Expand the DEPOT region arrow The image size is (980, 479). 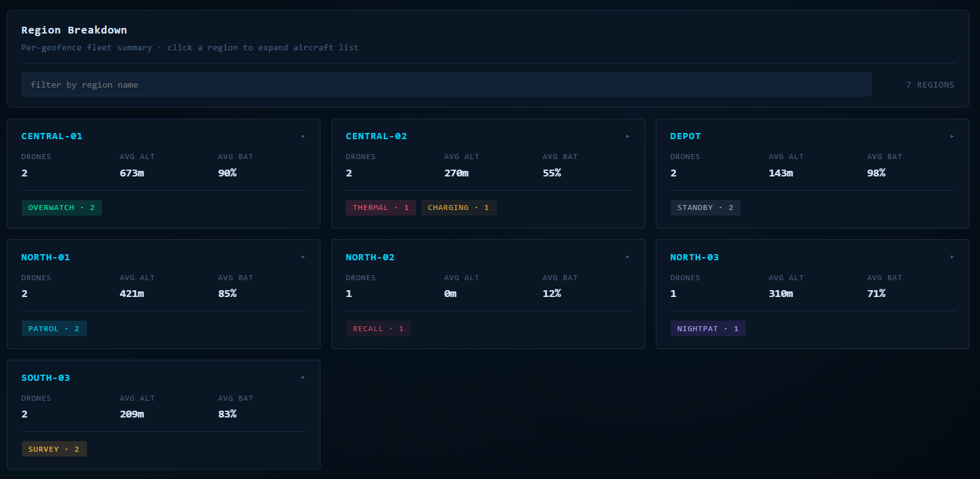[952, 136]
